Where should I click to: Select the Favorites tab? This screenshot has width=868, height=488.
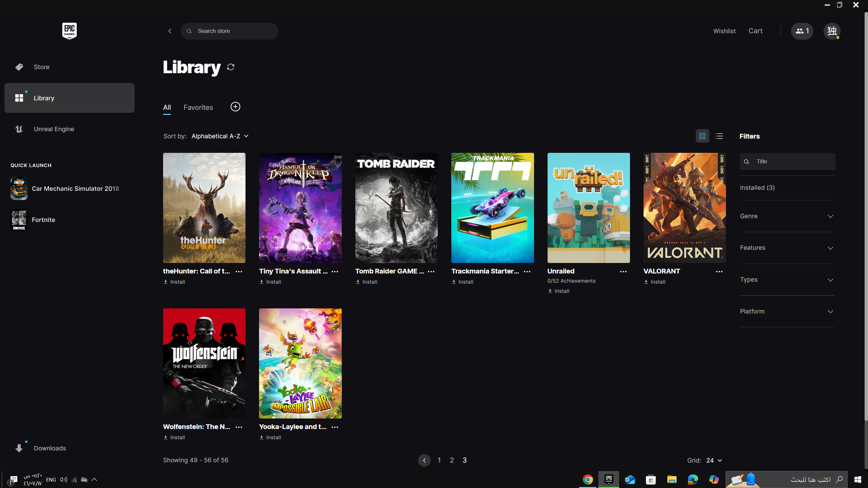pyautogui.click(x=198, y=107)
